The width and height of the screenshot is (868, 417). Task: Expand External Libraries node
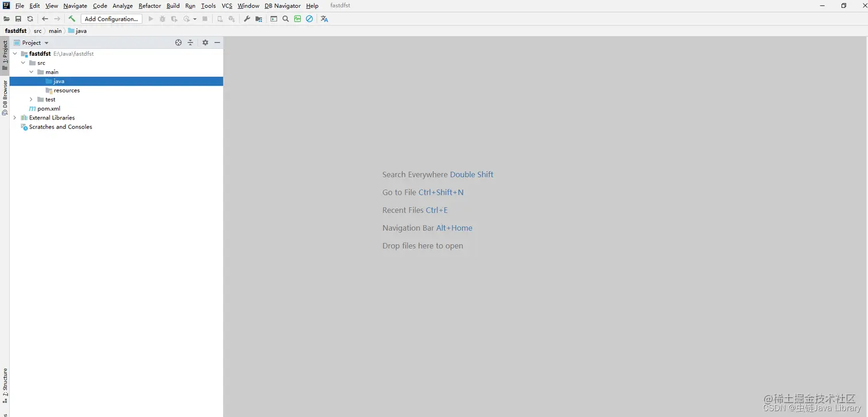[15, 118]
